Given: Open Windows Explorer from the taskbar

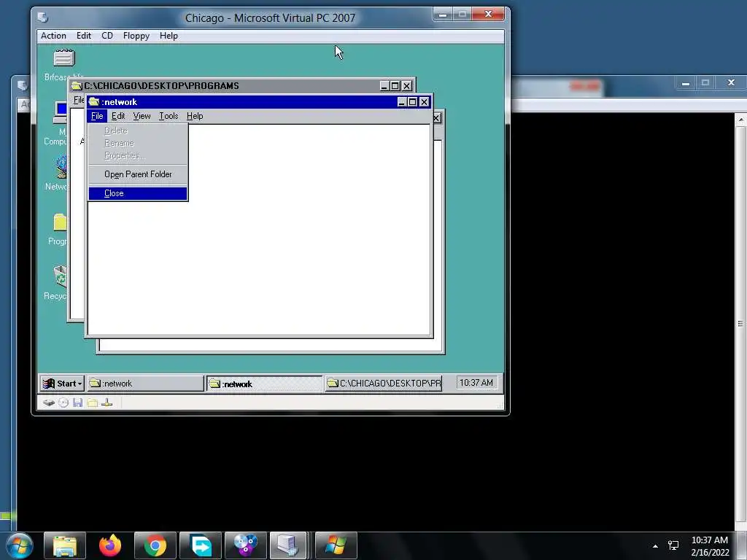Looking at the screenshot, I should pyautogui.click(x=65, y=545).
